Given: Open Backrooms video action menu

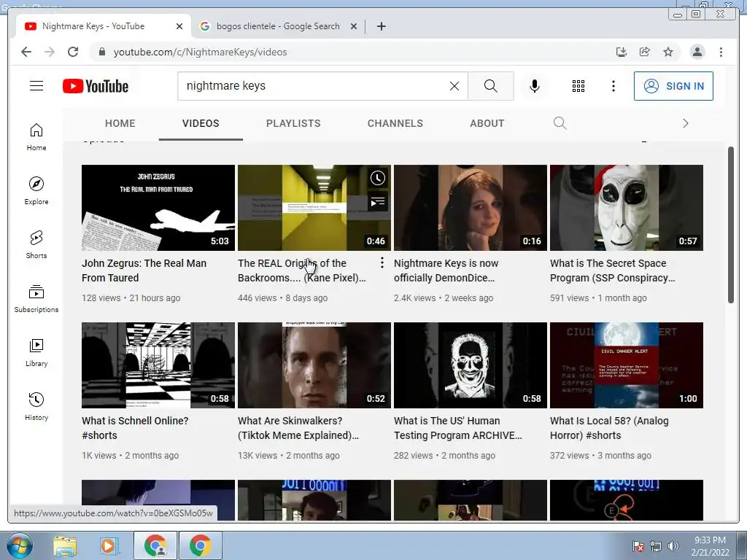Looking at the screenshot, I should coord(382,262).
